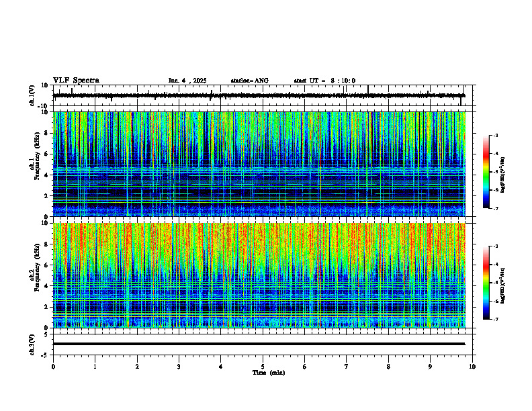The width and height of the screenshot is (532, 411).
Task: Click the log(PSD) label beside ch.1 colorbar
Action: coord(502,175)
